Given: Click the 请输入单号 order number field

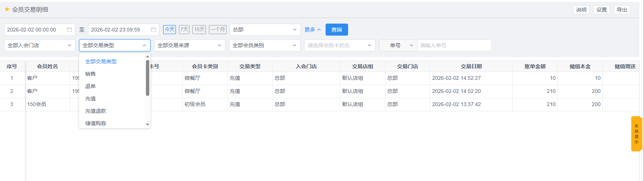Looking at the screenshot, I should 454,45.
